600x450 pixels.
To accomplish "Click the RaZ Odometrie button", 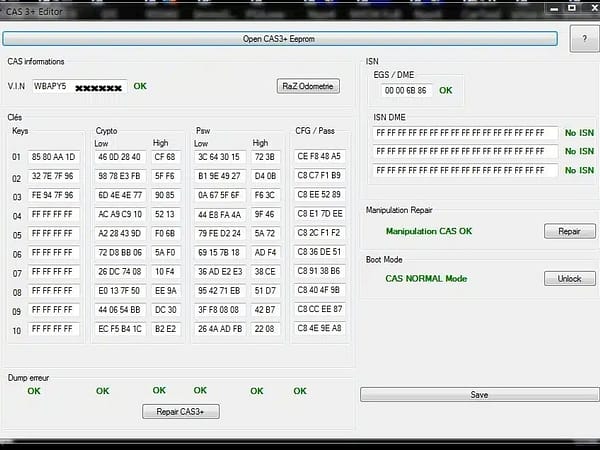I will pos(308,86).
